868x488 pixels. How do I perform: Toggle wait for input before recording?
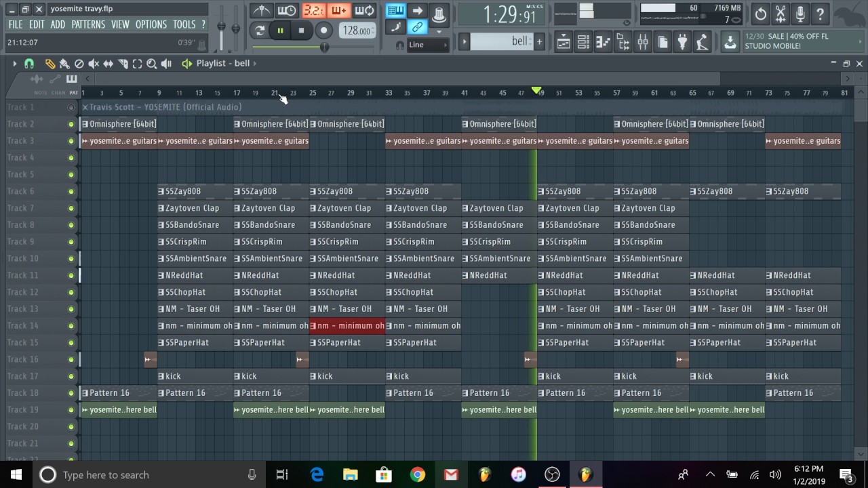pyautogui.click(x=287, y=11)
